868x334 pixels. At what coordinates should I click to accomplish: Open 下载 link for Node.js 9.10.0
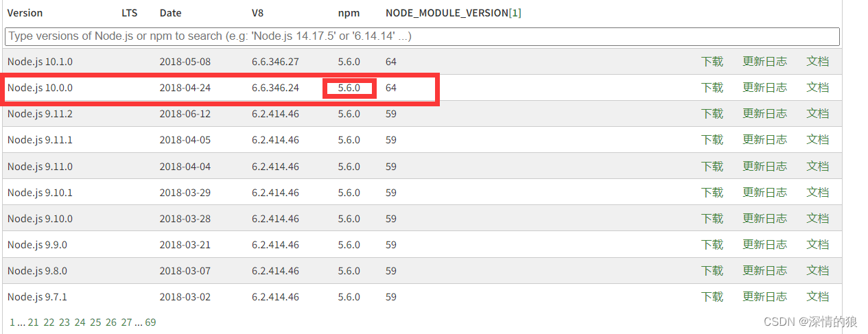(x=712, y=219)
